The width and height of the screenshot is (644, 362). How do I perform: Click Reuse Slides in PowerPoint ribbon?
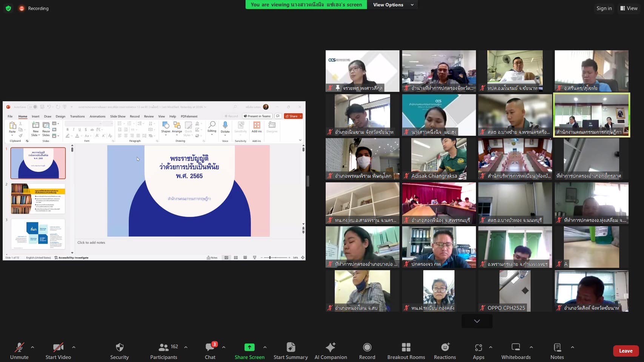coord(46,129)
